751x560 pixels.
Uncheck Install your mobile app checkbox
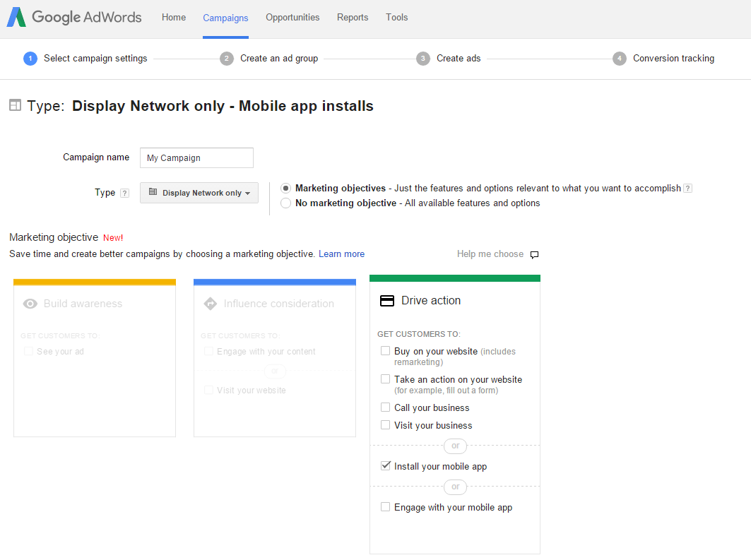[385, 465]
